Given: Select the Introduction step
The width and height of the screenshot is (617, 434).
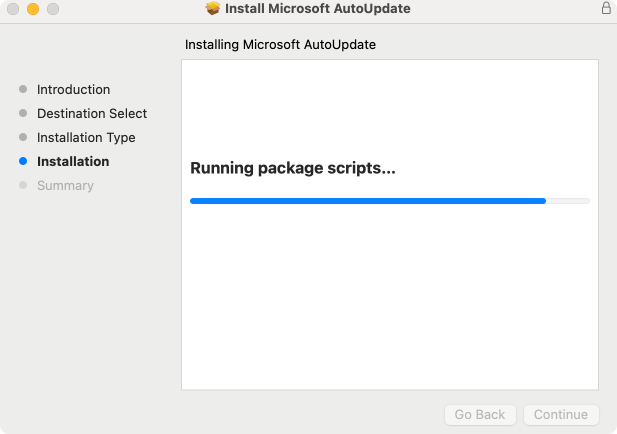Looking at the screenshot, I should [74, 89].
